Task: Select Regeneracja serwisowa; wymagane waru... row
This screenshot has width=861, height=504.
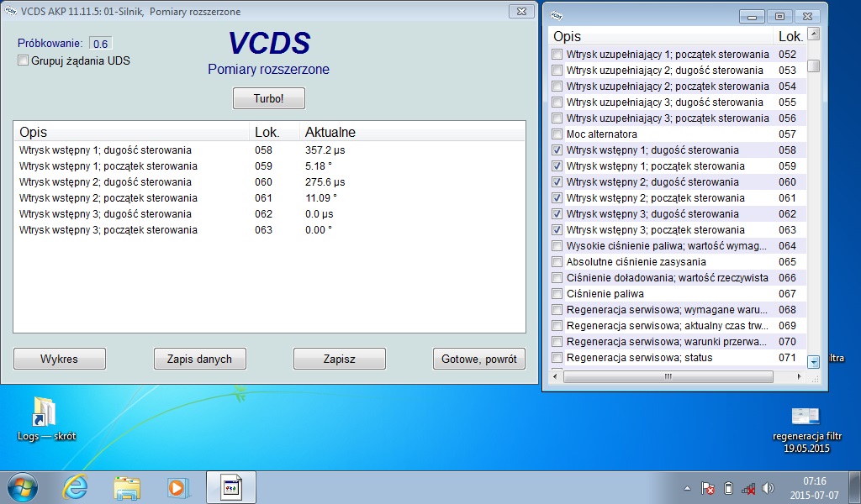Action: coord(678,309)
